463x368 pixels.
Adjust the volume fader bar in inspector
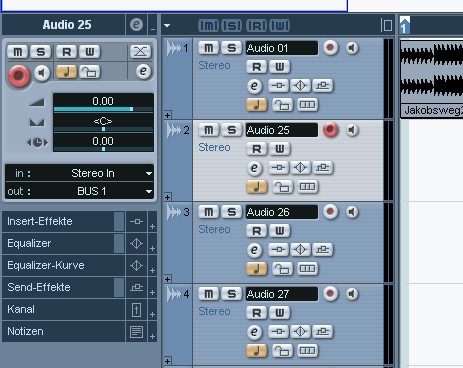103,109
